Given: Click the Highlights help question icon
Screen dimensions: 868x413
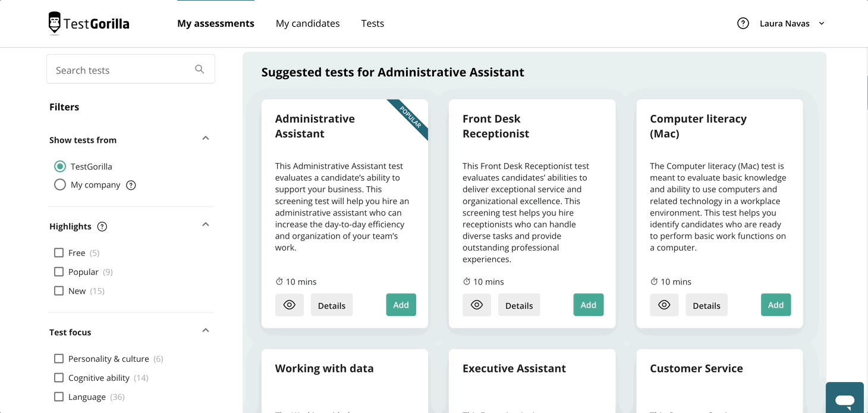Looking at the screenshot, I should (x=102, y=226).
